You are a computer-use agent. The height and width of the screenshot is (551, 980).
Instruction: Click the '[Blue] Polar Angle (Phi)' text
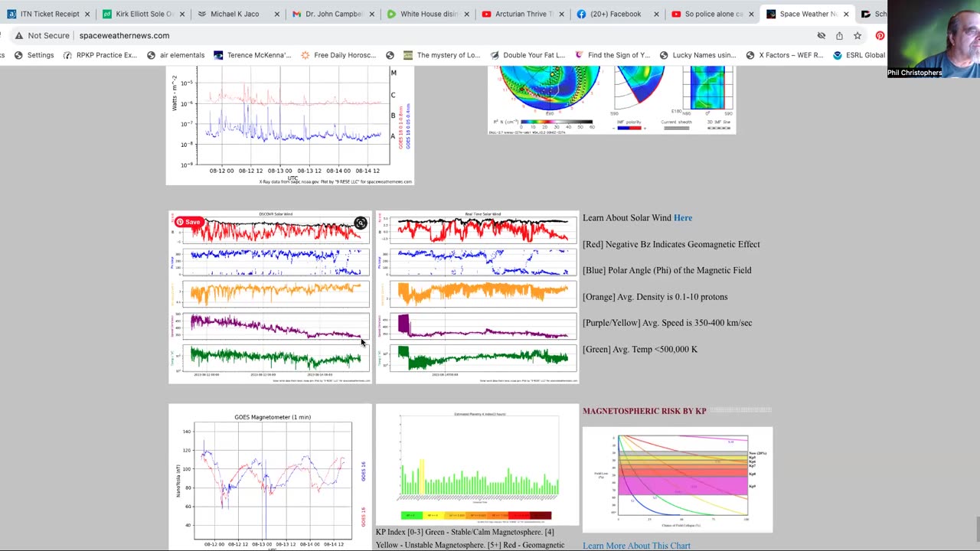click(x=667, y=270)
